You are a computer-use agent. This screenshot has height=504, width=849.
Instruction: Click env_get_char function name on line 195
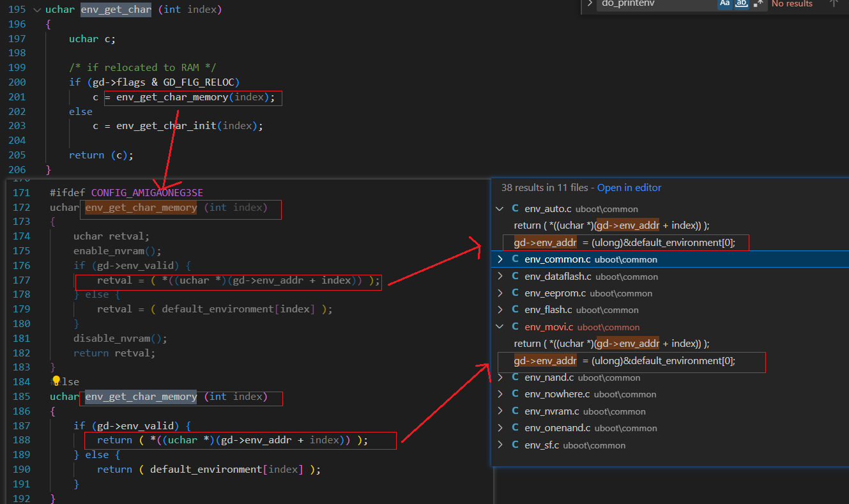click(x=116, y=10)
